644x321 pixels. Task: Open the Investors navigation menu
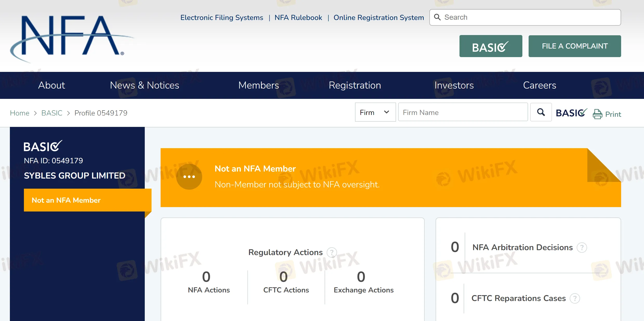pos(454,85)
